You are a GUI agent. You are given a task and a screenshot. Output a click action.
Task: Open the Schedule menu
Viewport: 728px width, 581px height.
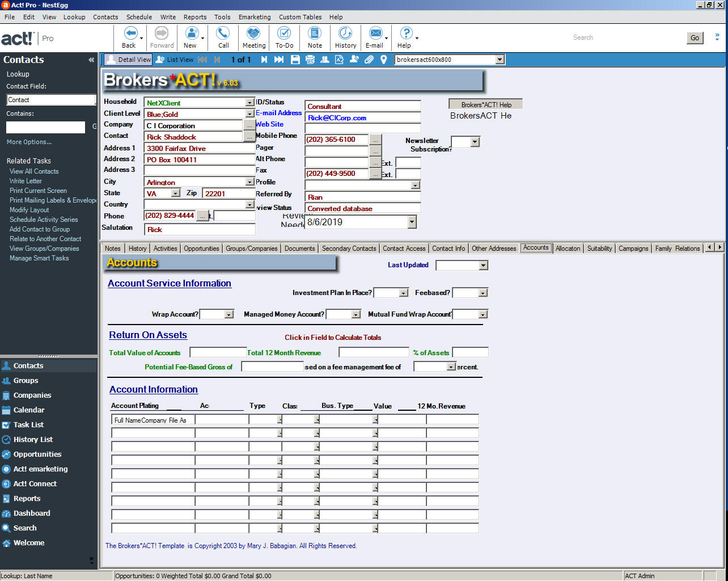[x=139, y=17]
